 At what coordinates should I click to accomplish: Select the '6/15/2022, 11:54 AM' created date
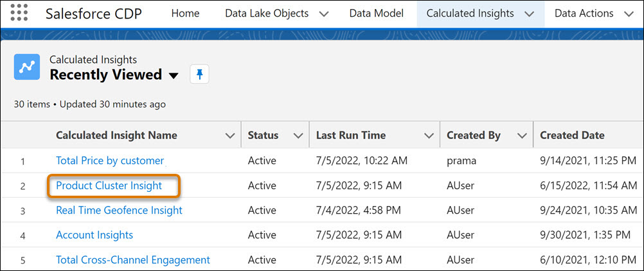(589, 186)
